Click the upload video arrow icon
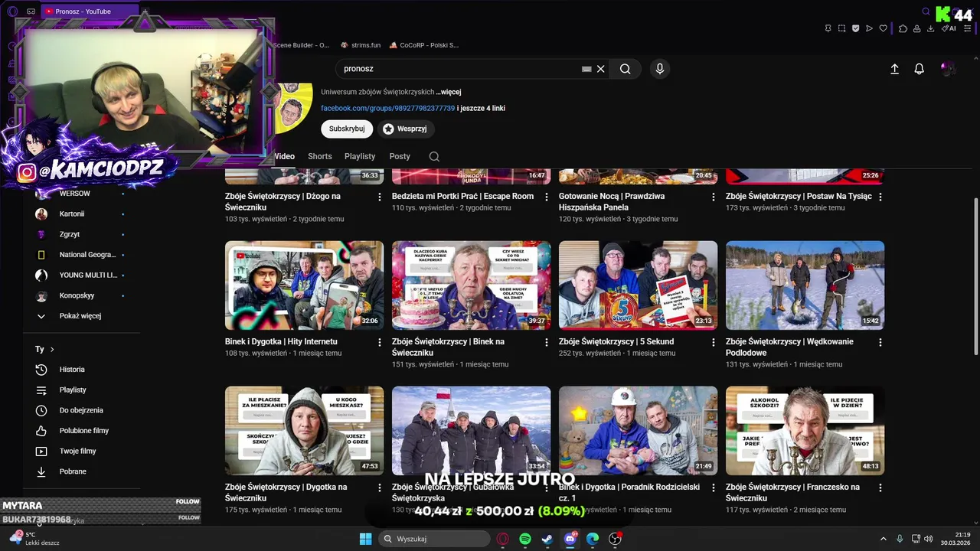The image size is (980, 551). point(894,69)
